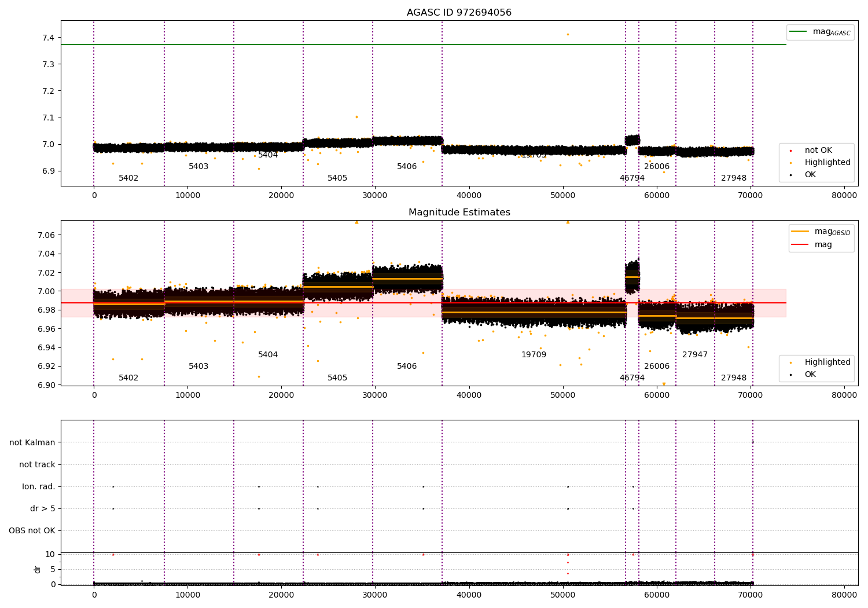Screen dimensions: 868x608
Task: Click the 'OBS not OK' axis label
Action: click(x=32, y=531)
